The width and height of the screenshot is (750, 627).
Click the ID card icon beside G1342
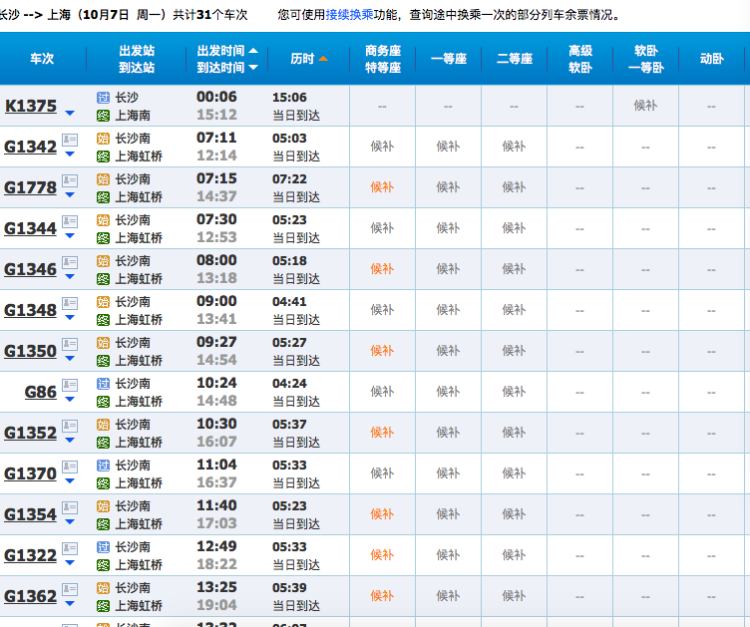(70, 141)
